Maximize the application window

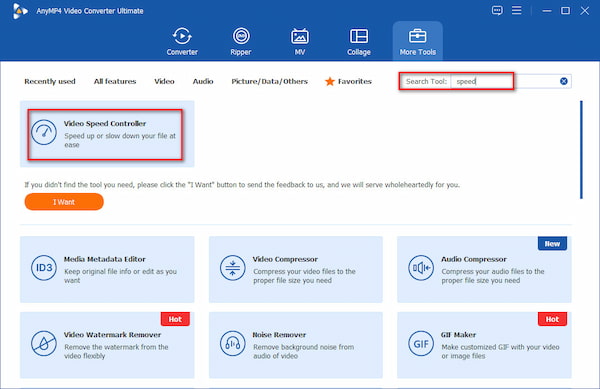[x=565, y=11]
